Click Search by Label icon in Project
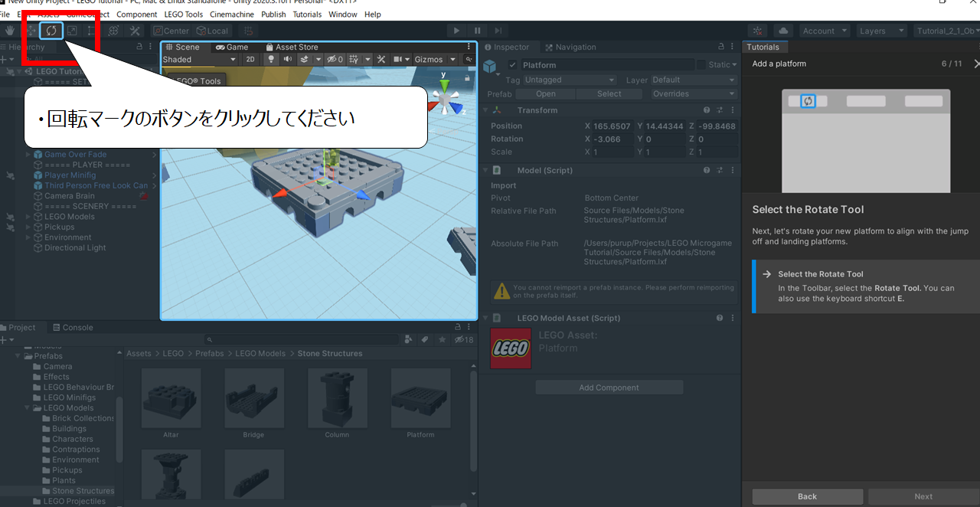Image resolution: width=980 pixels, height=507 pixels. [426, 339]
